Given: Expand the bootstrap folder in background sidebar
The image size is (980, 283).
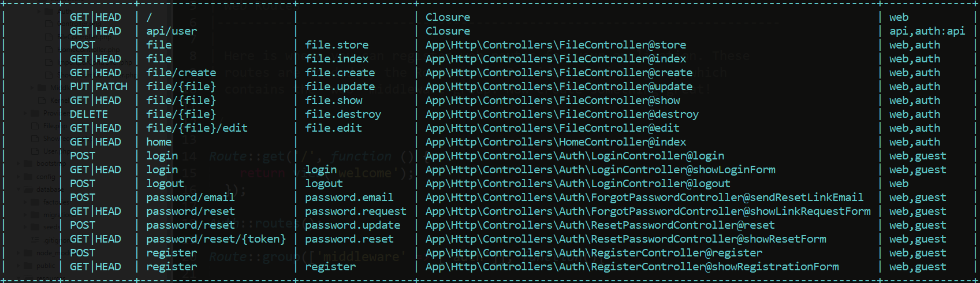Looking at the screenshot, I should [x=19, y=164].
